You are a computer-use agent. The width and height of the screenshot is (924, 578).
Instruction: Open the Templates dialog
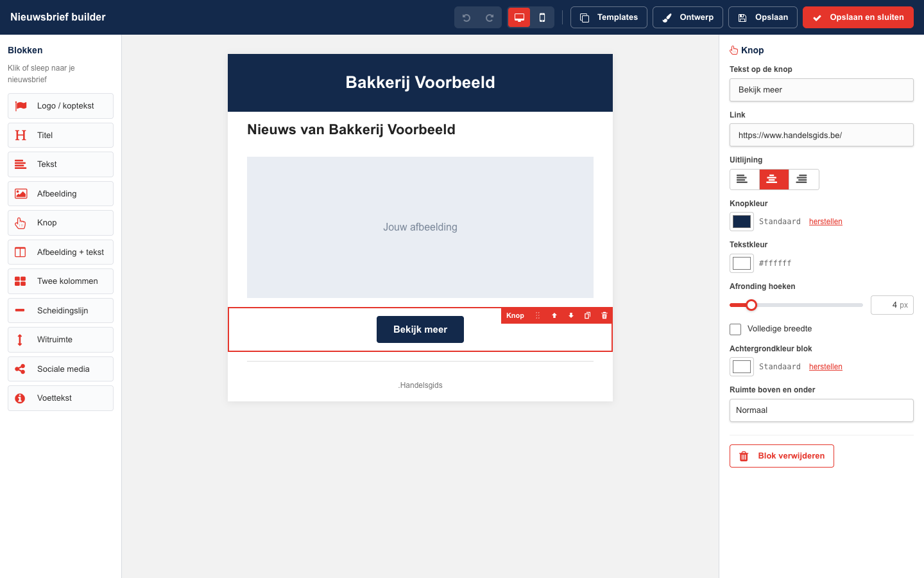pyautogui.click(x=609, y=17)
